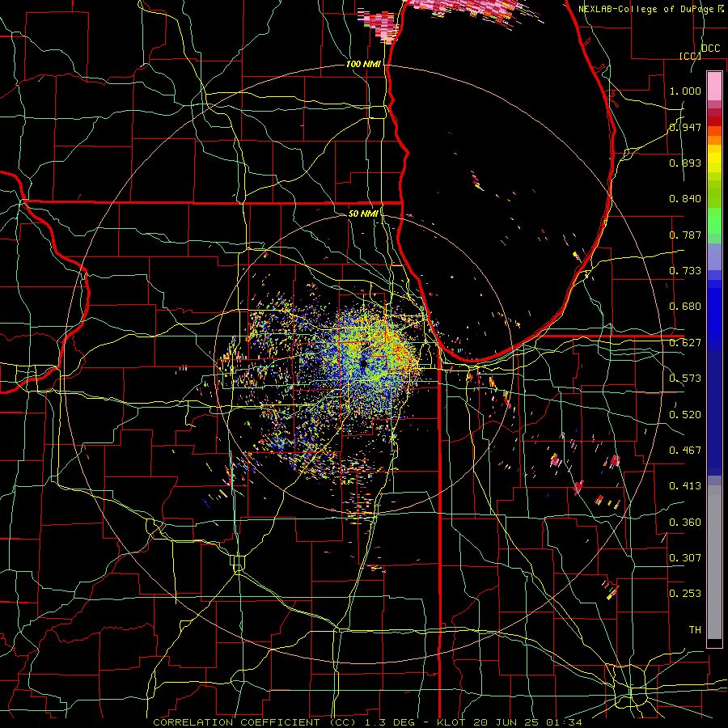Pick the bright green band on color scale
This screenshot has width=728, height=728.
714,221
